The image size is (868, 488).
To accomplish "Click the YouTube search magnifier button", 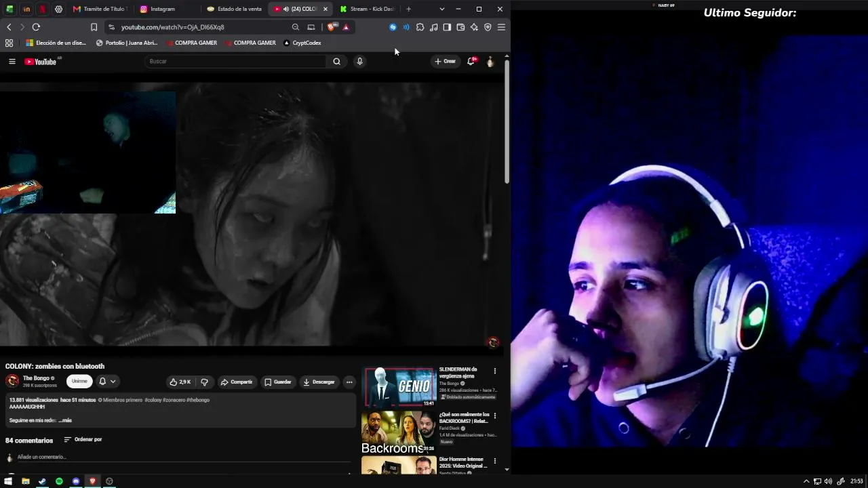I will pos(336,62).
